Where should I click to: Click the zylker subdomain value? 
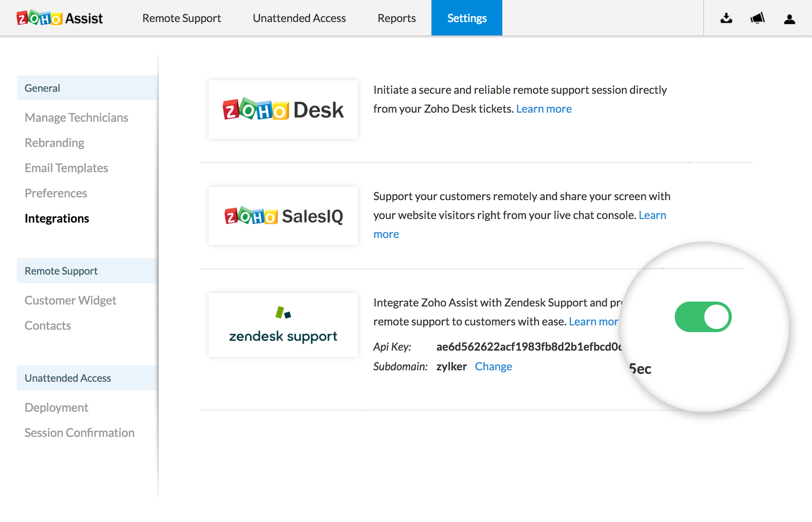click(x=452, y=366)
